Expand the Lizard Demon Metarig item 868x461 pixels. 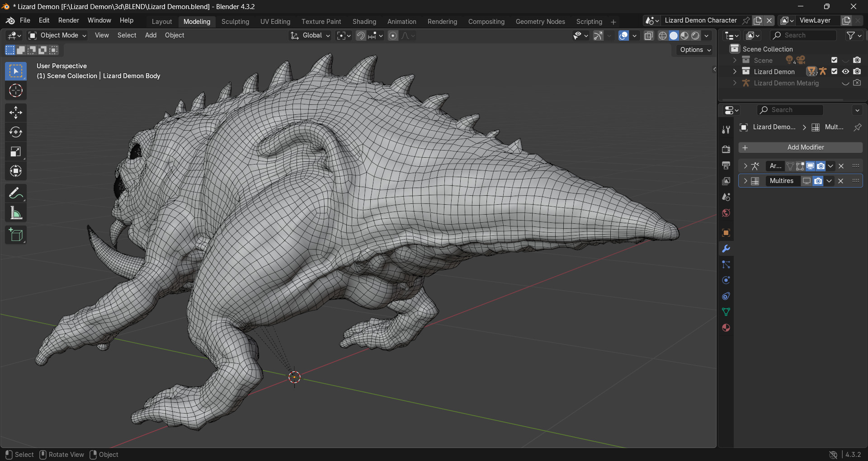735,83
